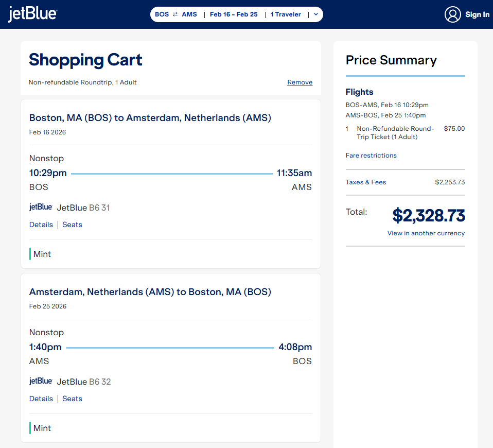Click 'Feb 25 2026' date text

pos(48,306)
